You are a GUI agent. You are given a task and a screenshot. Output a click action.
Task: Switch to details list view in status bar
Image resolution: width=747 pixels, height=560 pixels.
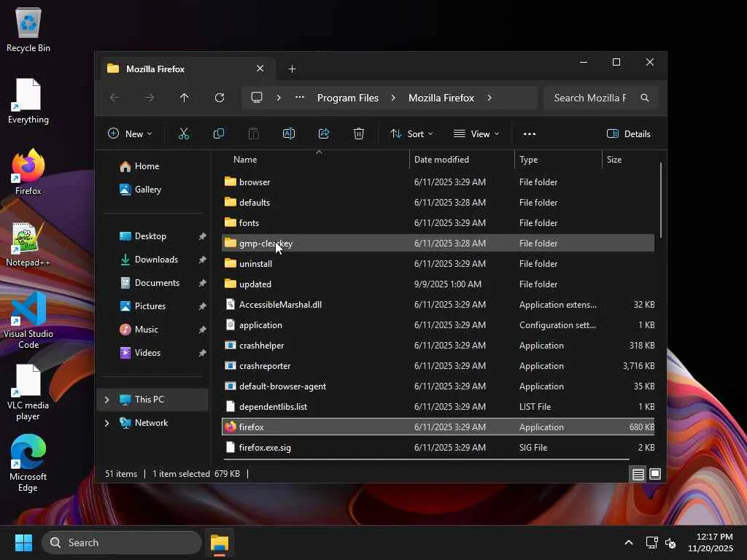pyautogui.click(x=638, y=474)
